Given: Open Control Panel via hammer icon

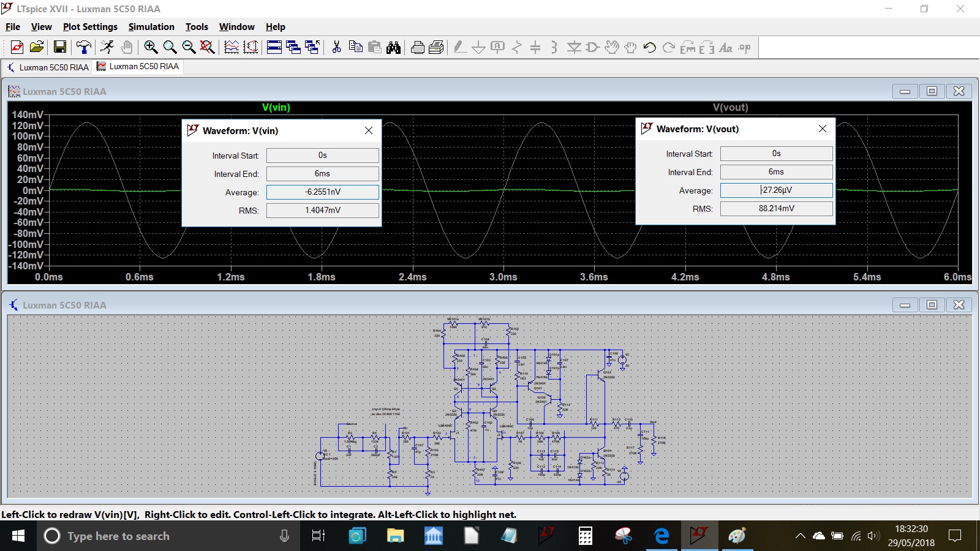Looking at the screenshot, I should [x=84, y=47].
